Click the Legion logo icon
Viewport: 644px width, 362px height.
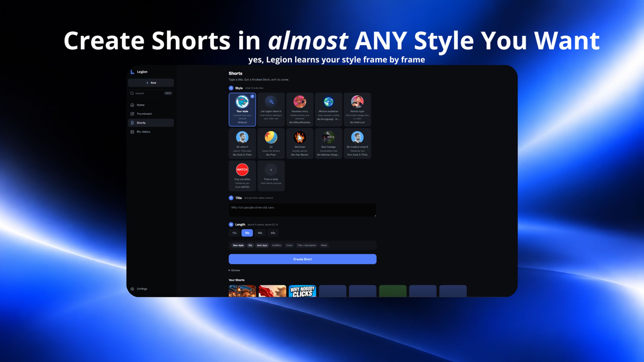[x=132, y=72]
